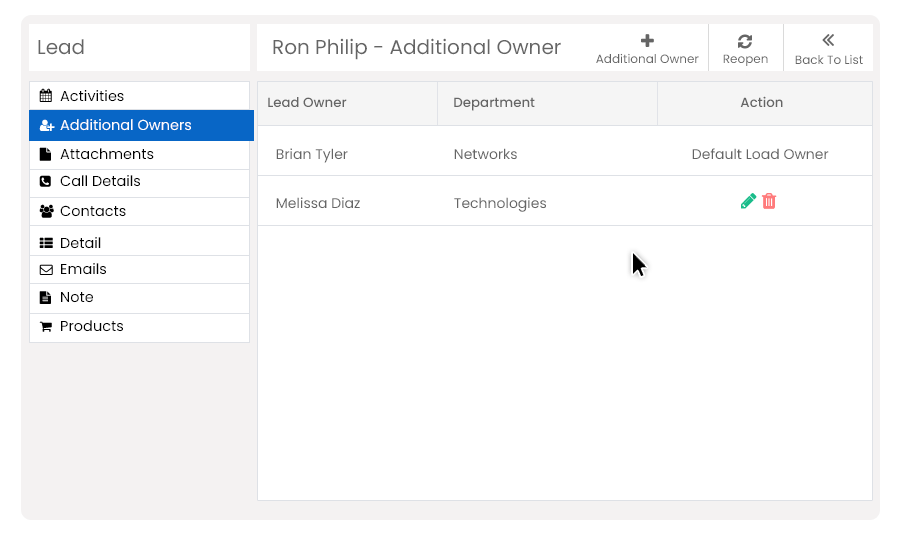Image resolution: width=900 pixels, height=534 pixels.
Task: Open the Note section
Action: [x=139, y=299]
